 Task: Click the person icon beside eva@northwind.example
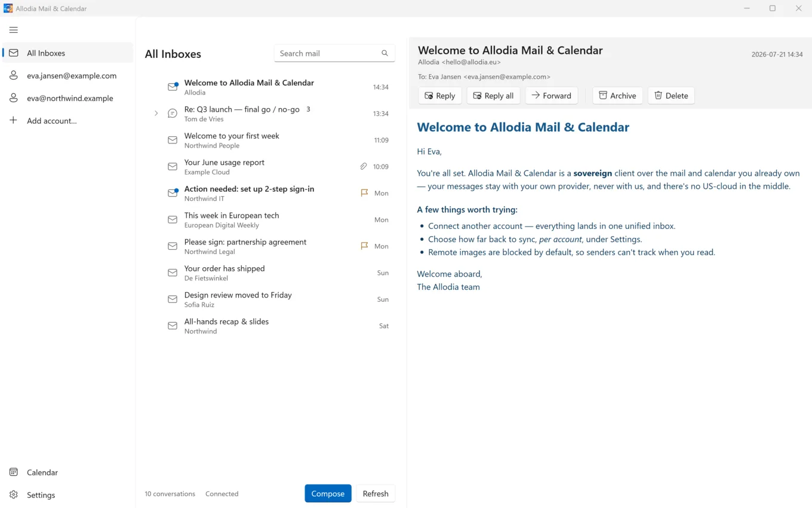(14, 99)
